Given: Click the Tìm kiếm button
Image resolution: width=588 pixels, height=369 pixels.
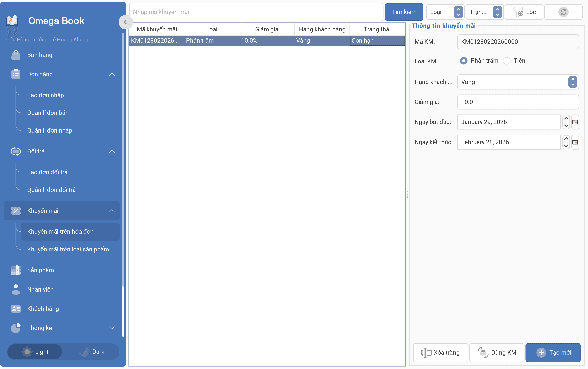Looking at the screenshot, I should tap(404, 12).
